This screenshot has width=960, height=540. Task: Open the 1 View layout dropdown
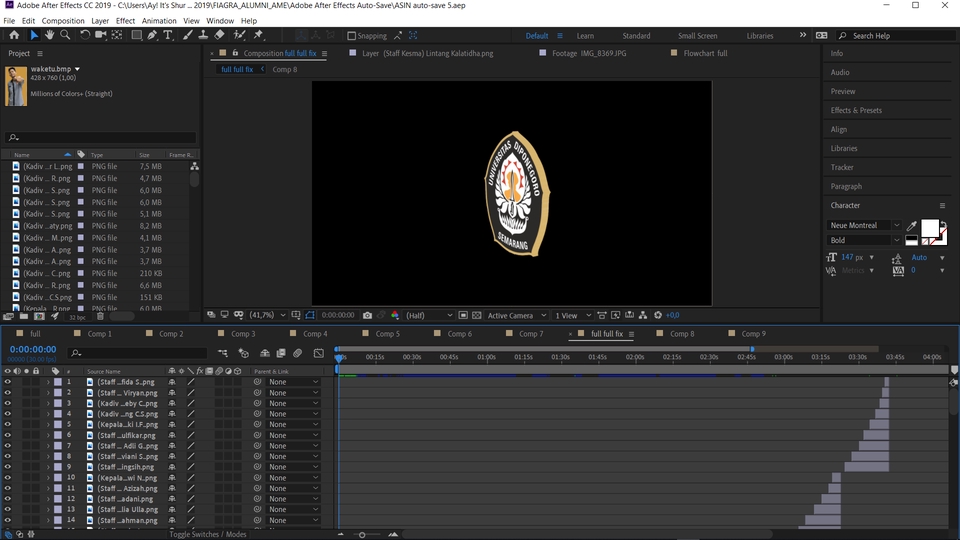[x=572, y=315]
